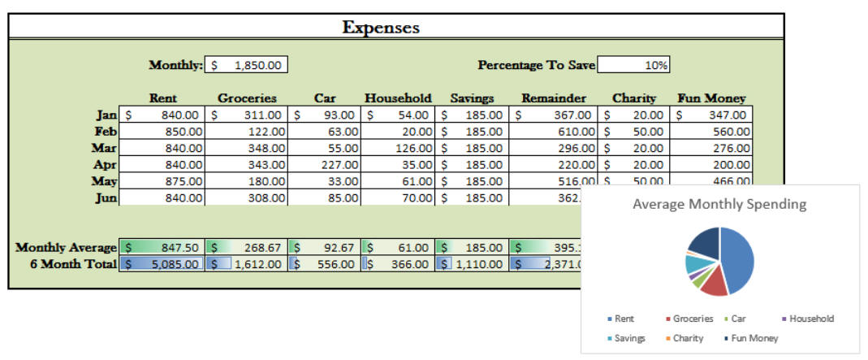This screenshot has width=868, height=360.
Task: Select the Rent column header
Action: pos(162,98)
